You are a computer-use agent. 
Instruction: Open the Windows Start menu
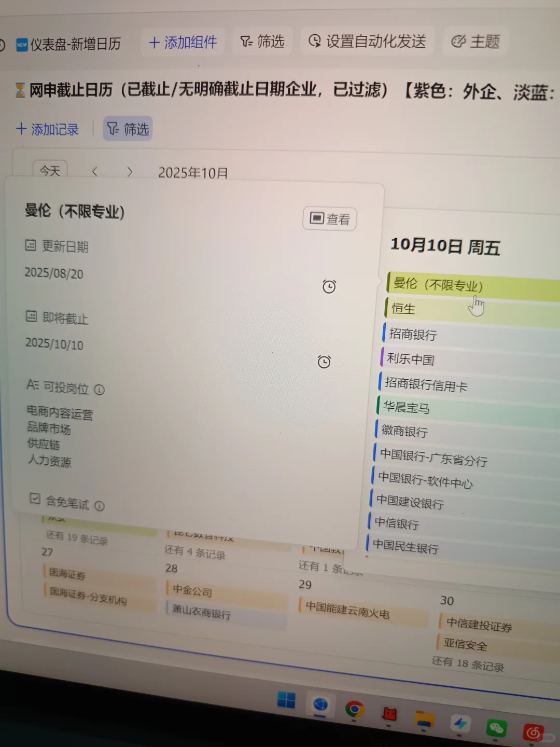click(x=286, y=700)
